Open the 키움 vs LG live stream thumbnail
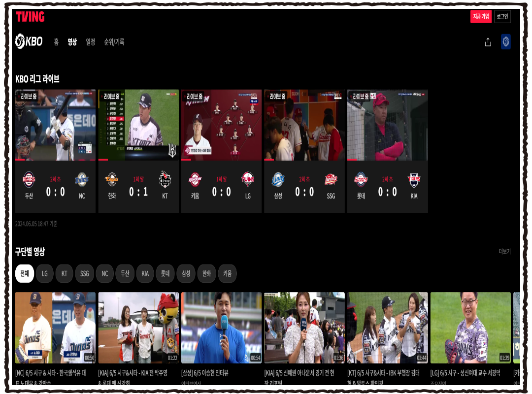Screen dimensions: 532x394 coord(221,125)
